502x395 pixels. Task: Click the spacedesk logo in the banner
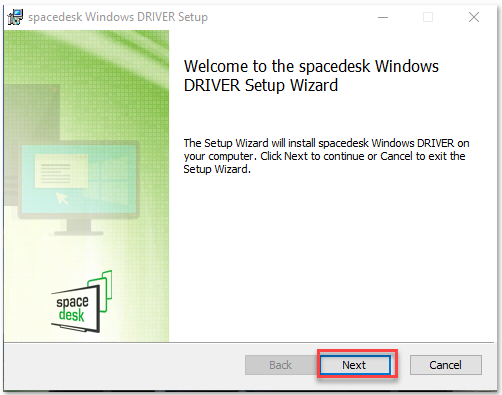pos(82,302)
